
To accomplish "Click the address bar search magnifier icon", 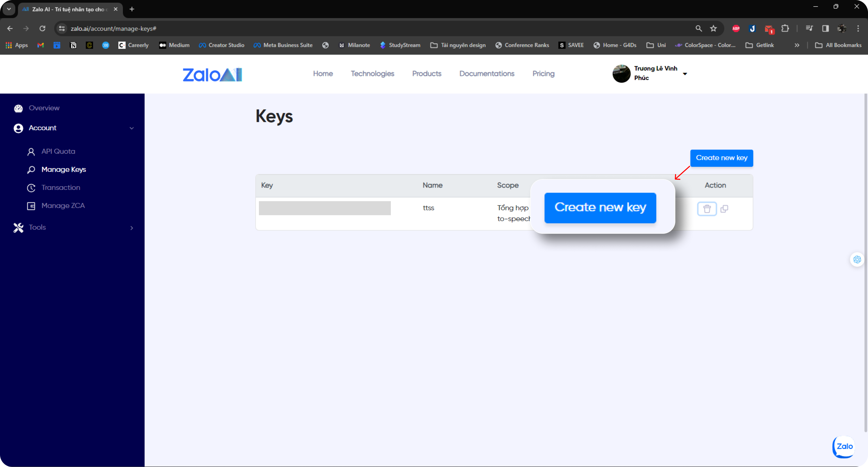I will coord(698,28).
